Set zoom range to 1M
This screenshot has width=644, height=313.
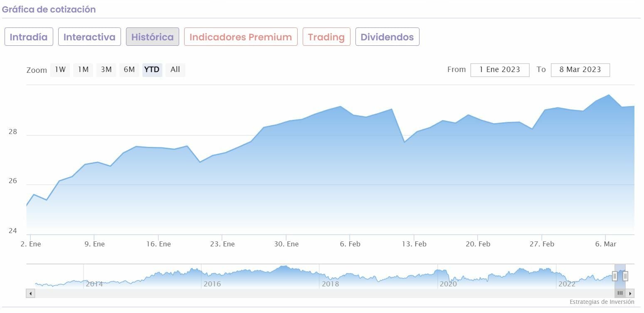(x=83, y=70)
